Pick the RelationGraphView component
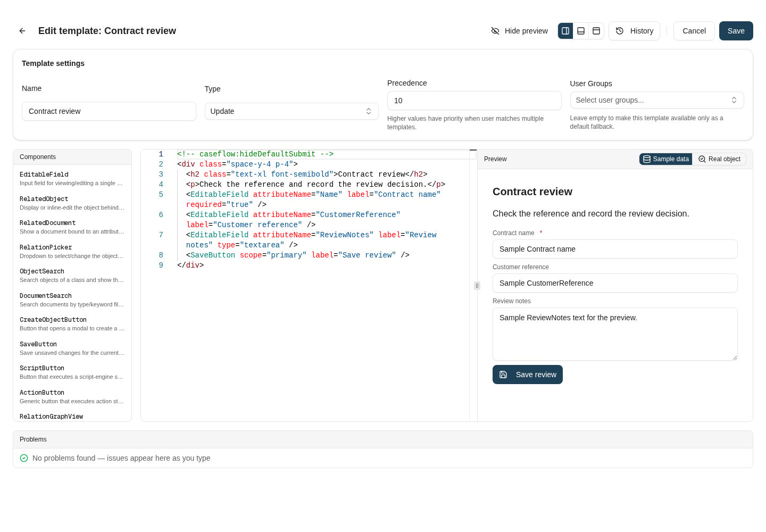Viewport: 766px width, 532px height. (x=72, y=417)
